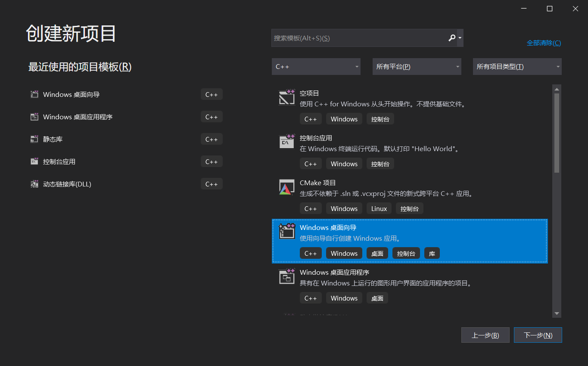The height and width of the screenshot is (366, 588).
Task: Click the 控制台应用 icon in recent templates
Action: (34, 161)
